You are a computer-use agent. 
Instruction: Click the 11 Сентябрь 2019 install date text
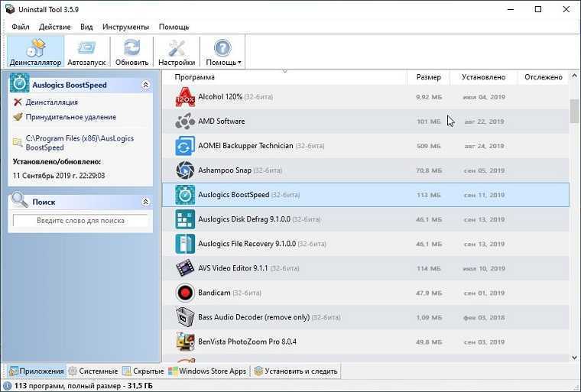(x=59, y=176)
